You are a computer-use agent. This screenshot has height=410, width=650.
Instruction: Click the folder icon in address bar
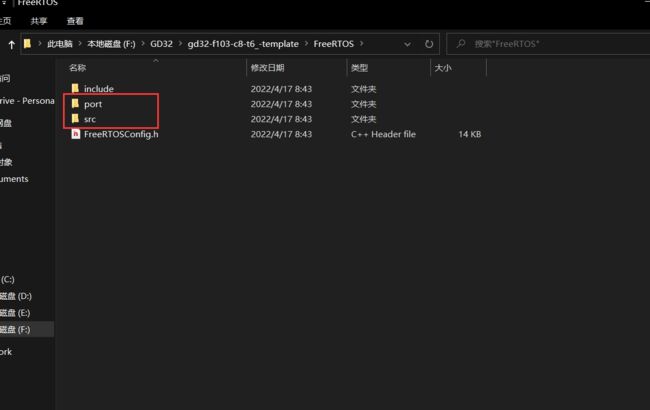(27, 44)
